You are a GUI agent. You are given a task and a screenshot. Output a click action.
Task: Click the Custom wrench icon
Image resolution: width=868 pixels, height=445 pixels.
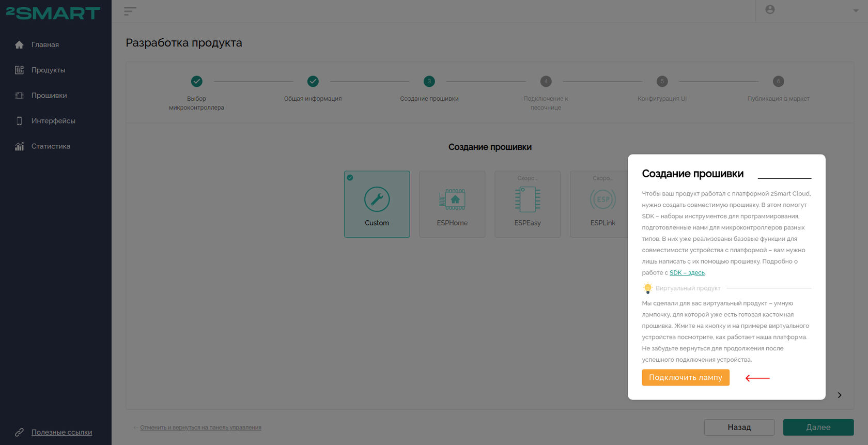[377, 199]
